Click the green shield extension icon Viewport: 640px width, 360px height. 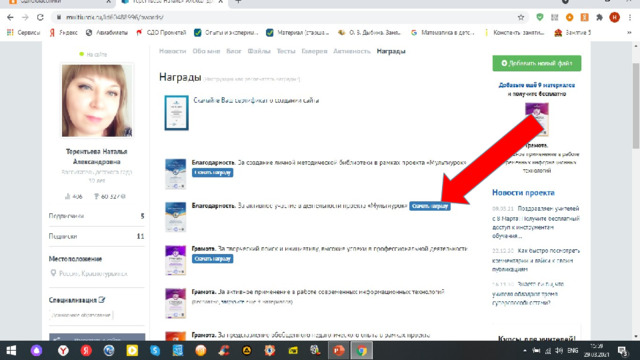(x=540, y=17)
